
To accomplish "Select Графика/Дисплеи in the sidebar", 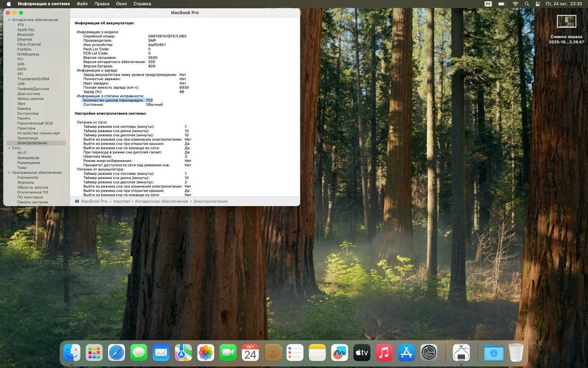I will point(33,89).
